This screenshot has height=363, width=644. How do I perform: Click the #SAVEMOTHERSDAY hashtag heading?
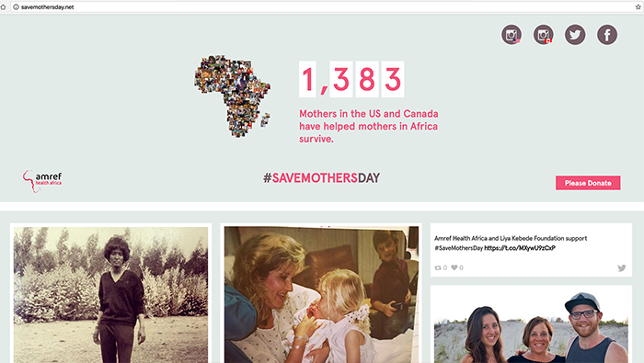click(322, 178)
